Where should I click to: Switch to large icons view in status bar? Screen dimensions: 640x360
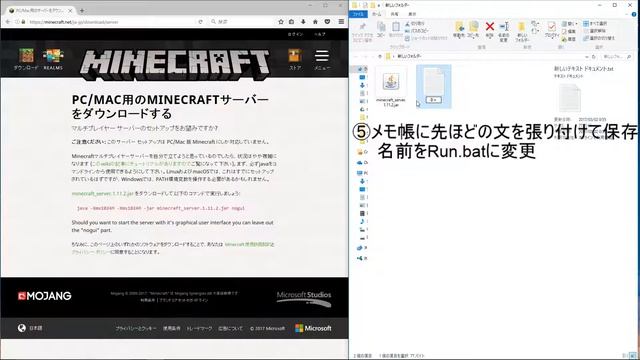point(634,356)
